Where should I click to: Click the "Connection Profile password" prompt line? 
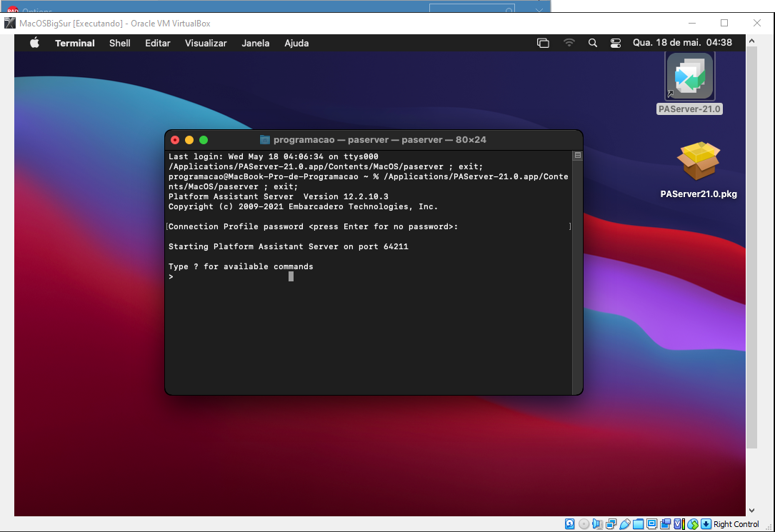(x=314, y=227)
